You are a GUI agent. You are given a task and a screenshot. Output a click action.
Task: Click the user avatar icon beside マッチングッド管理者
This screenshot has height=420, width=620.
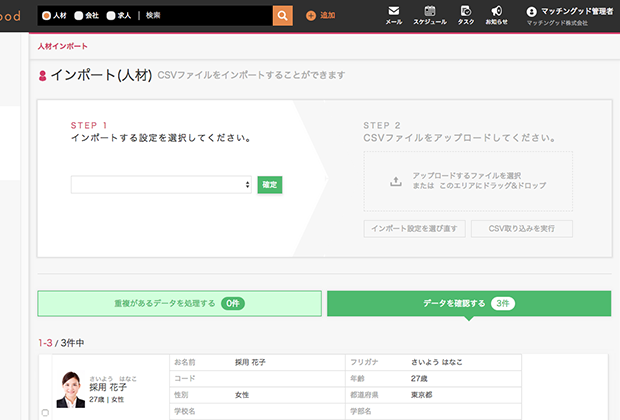(x=531, y=12)
